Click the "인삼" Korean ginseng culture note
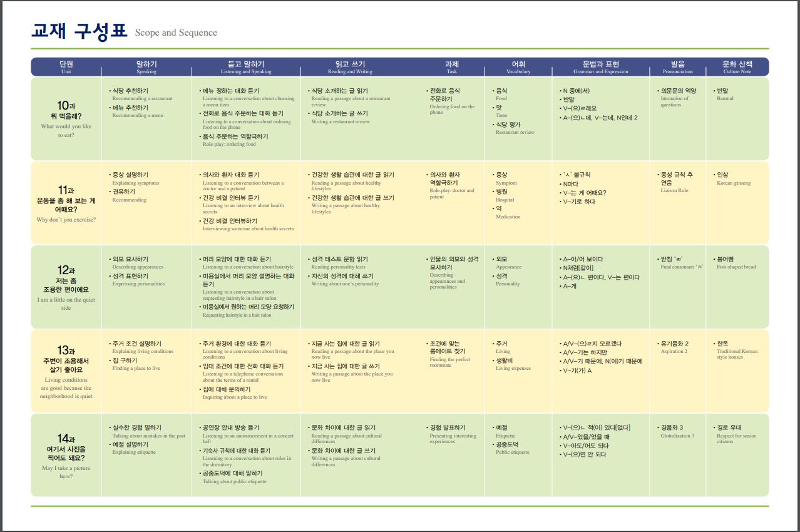Screen dimensions: 800x532 tap(724, 175)
